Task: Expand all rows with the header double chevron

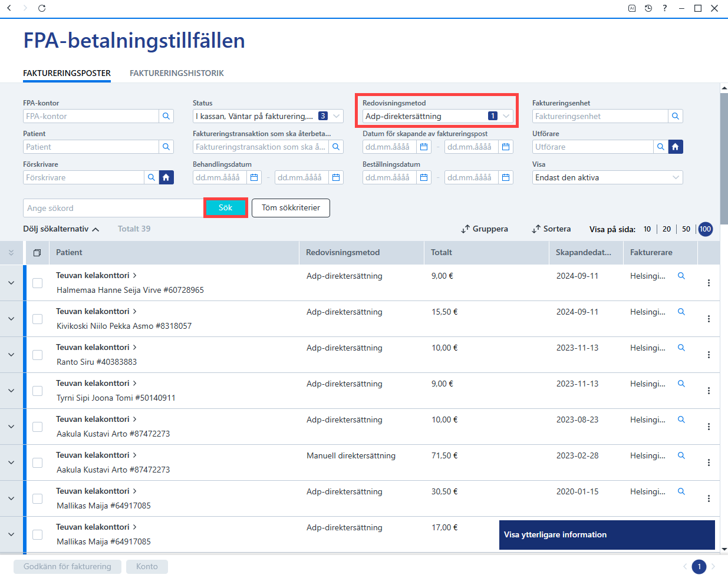Action: 11,253
